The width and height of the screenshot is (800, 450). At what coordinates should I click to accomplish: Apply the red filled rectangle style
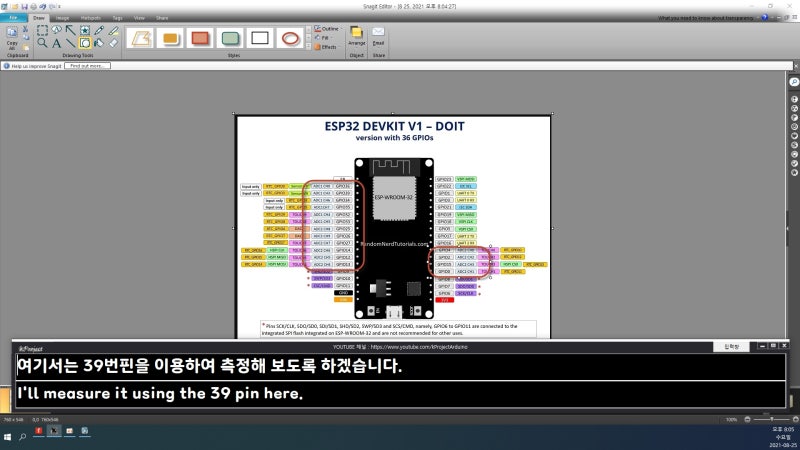coord(200,38)
